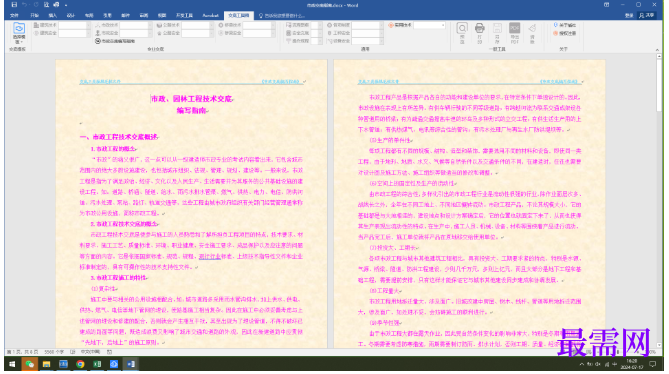The image size is (669, 374).
Task: Click the 建筑技术 building icon
Action: (x=36, y=25)
